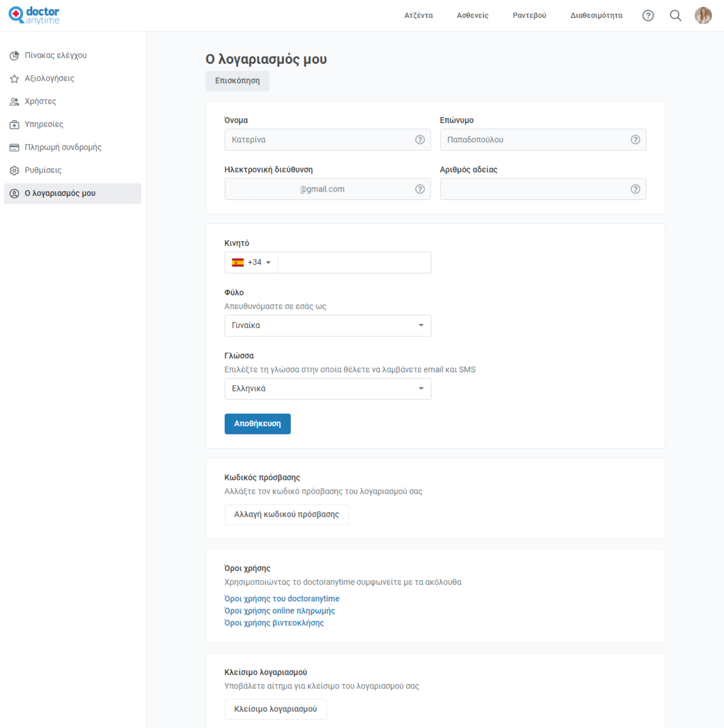Open Ασθενείς in top navigation
Image resolution: width=724 pixels, height=728 pixels.
472,15
